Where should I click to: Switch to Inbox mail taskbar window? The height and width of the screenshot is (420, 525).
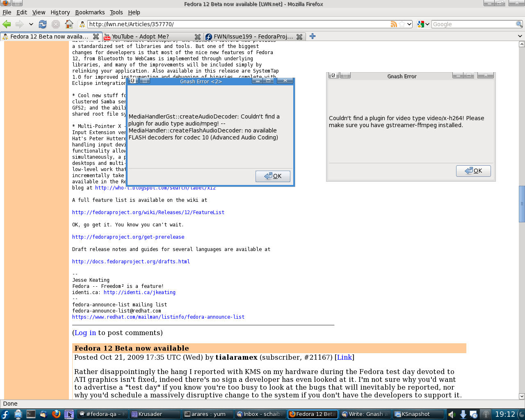point(260,414)
